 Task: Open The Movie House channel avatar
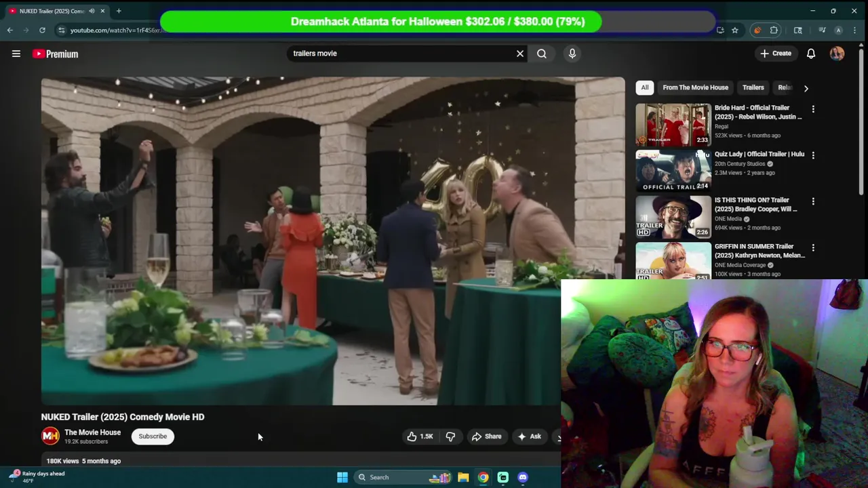tap(50, 436)
